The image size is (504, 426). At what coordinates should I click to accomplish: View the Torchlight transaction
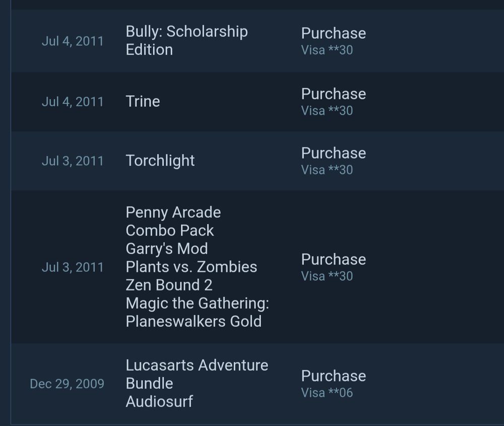pyautogui.click(x=160, y=161)
